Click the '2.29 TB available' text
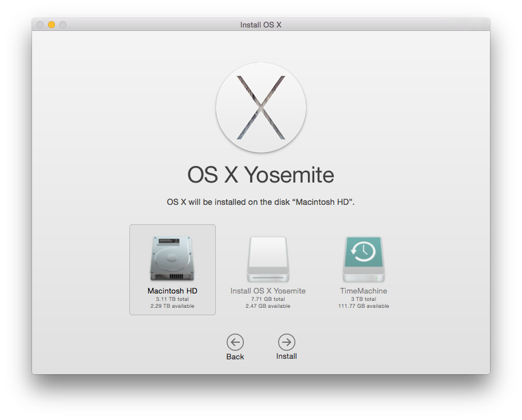 click(172, 306)
